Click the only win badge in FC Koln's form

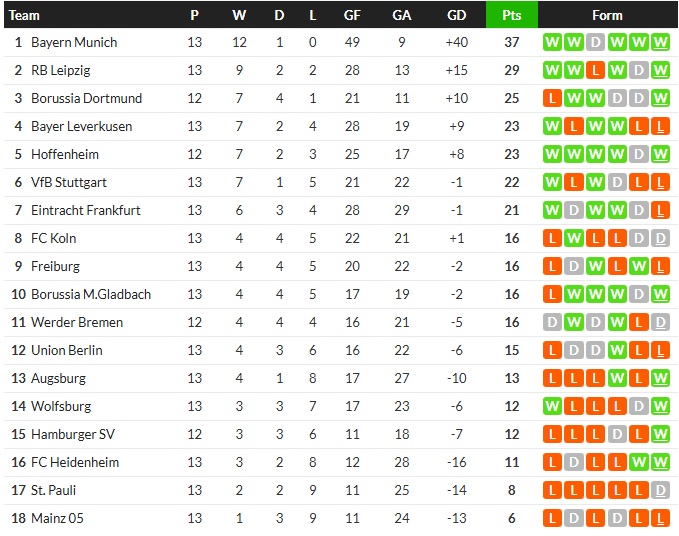pos(574,238)
